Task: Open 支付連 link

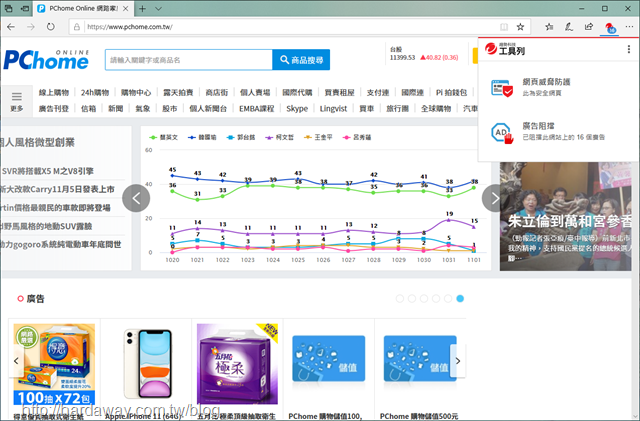Action: coord(378,93)
